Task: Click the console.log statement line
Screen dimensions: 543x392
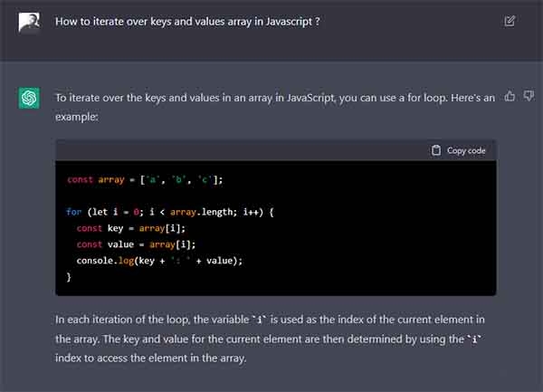Action: (159, 261)
